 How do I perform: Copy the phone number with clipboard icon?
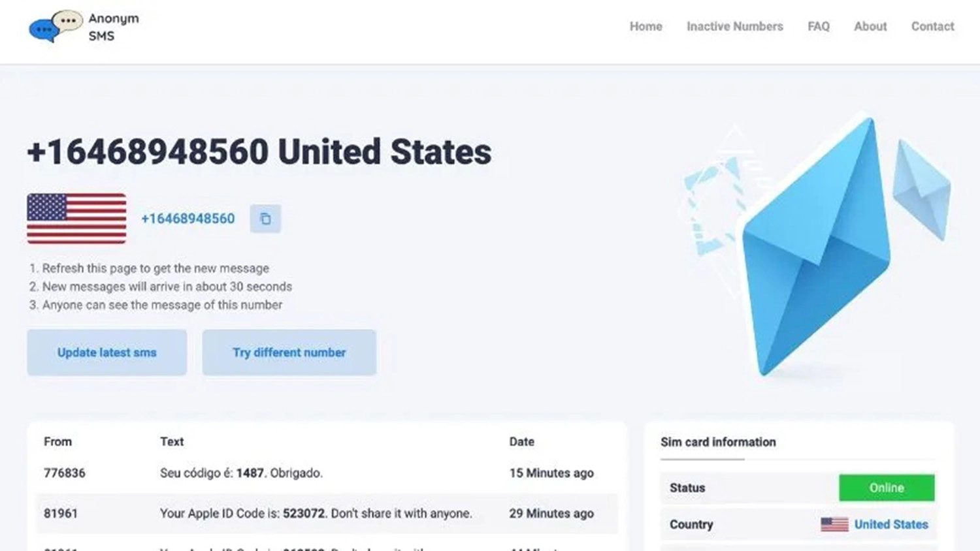point(265,219)
